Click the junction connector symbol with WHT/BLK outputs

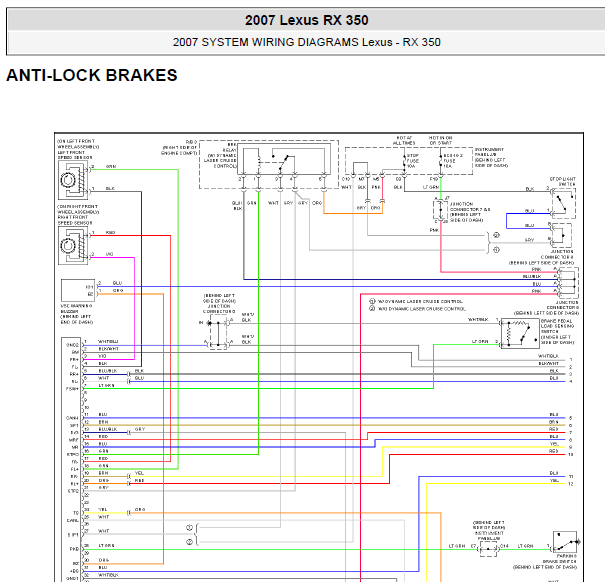click(218, 332)
